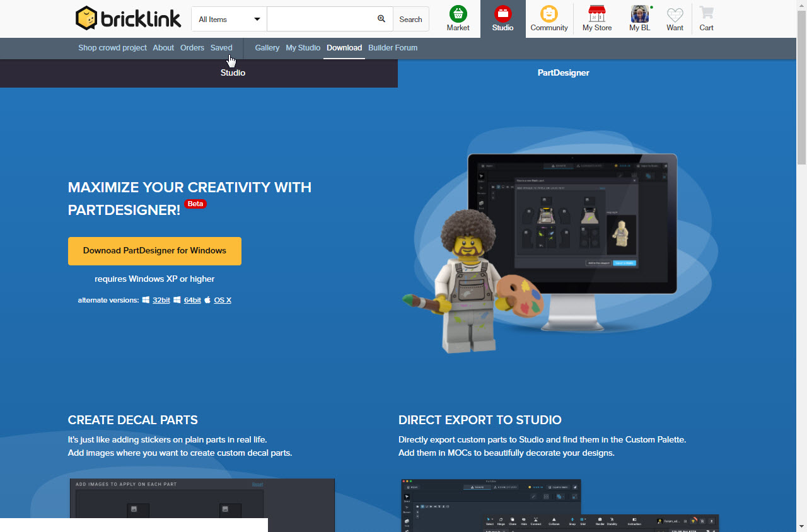Click the Direct Export to Studio screenshot
807x532 pixels.
[x=560, y=505]
